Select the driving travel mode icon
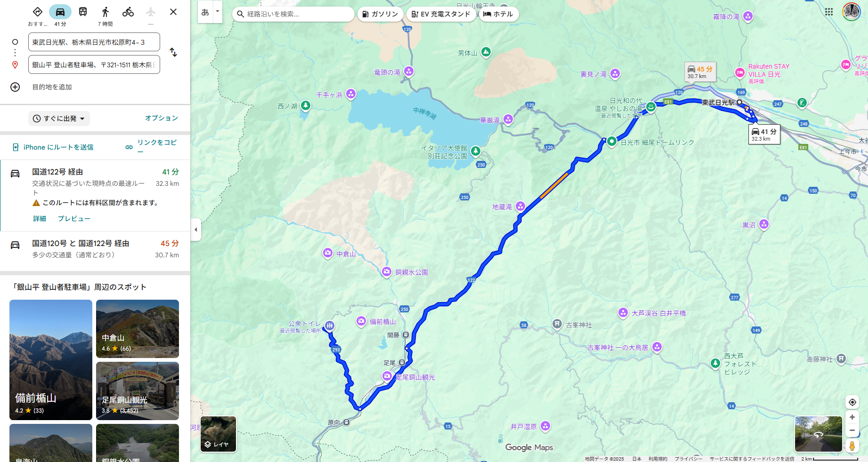 [60, 12]
